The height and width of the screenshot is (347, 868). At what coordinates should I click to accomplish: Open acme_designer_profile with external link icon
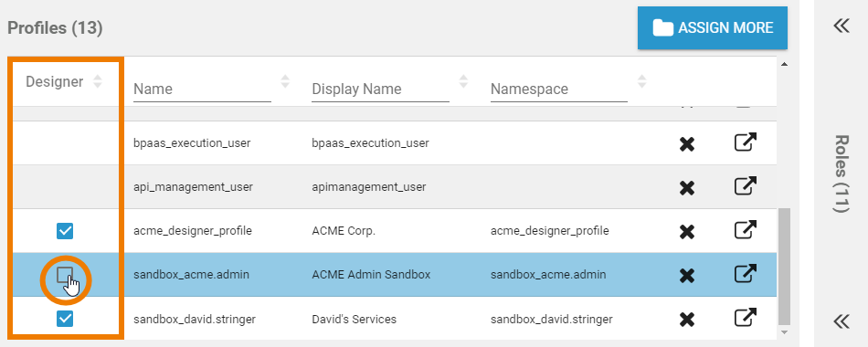(x=745, y=230)
